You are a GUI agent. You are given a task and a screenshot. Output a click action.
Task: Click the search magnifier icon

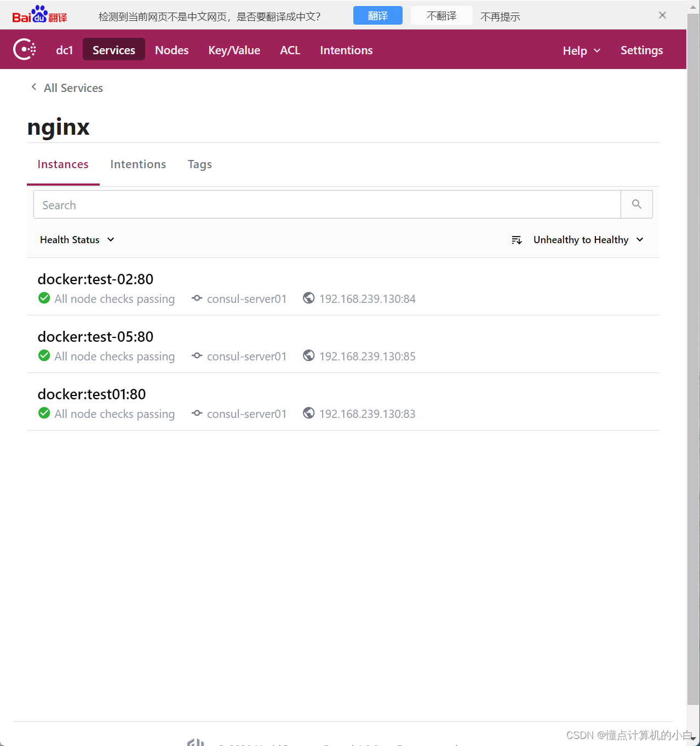click(636, 204)
